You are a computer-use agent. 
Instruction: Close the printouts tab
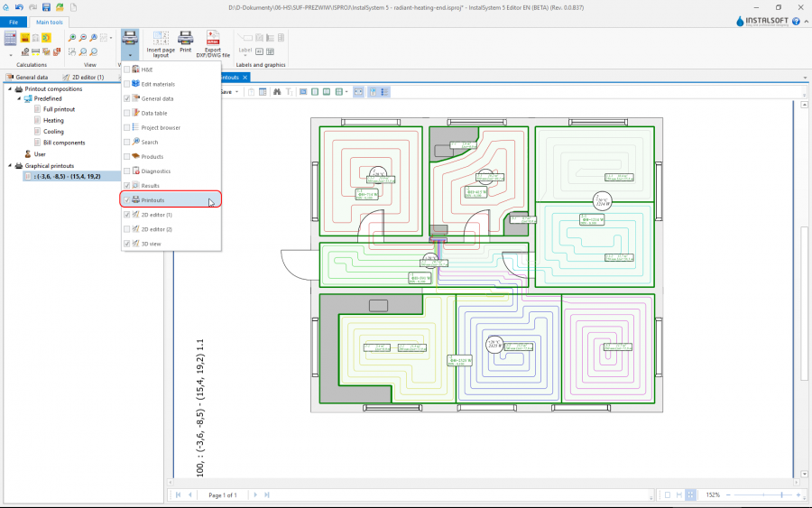[x=245, y=78]
